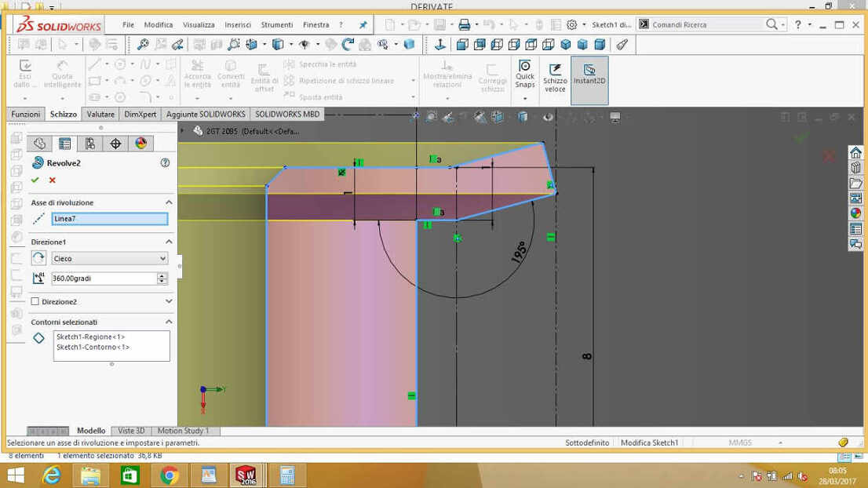Viewport: 868px width, 488px height.
Task: Click the Rotate view arrow icon
Action: [x=348, y=45]
